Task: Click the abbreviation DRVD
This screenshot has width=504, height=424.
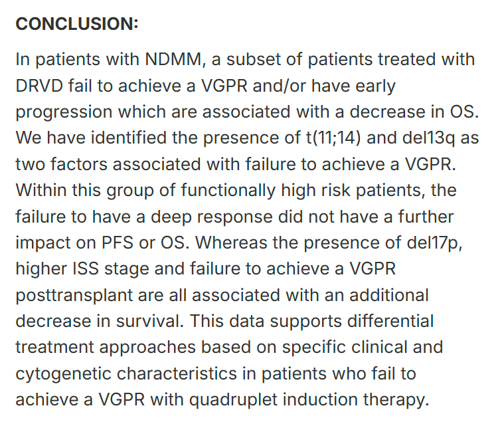Action: [39, 86]
